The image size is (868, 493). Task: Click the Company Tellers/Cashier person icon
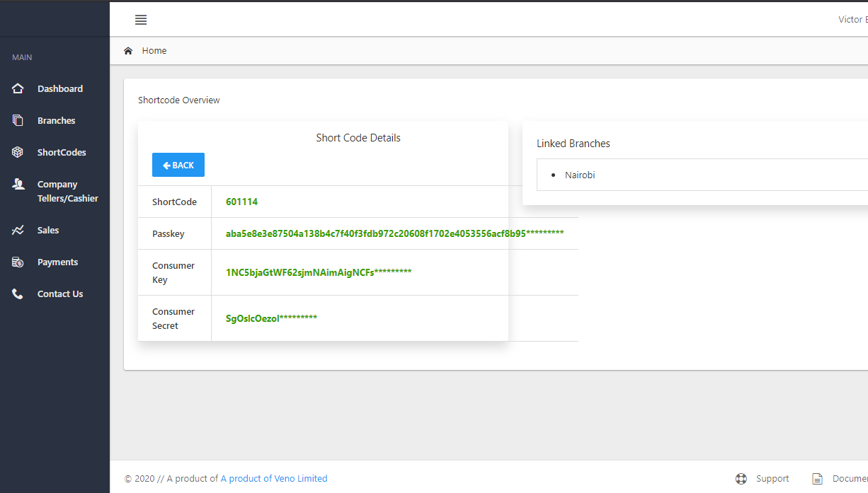[x=18, y=184]
